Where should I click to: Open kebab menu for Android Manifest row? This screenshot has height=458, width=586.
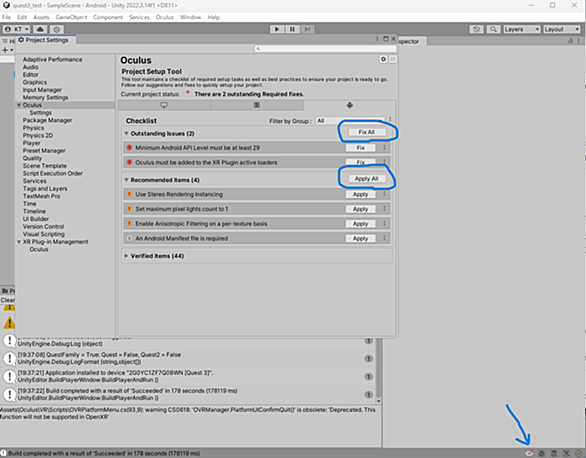tap(384, 238)
